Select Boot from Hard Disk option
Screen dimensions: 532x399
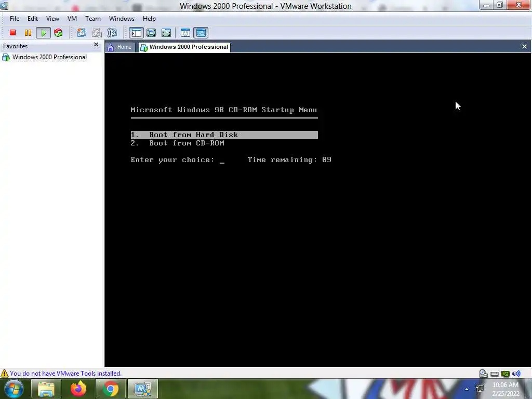(224, 135)
